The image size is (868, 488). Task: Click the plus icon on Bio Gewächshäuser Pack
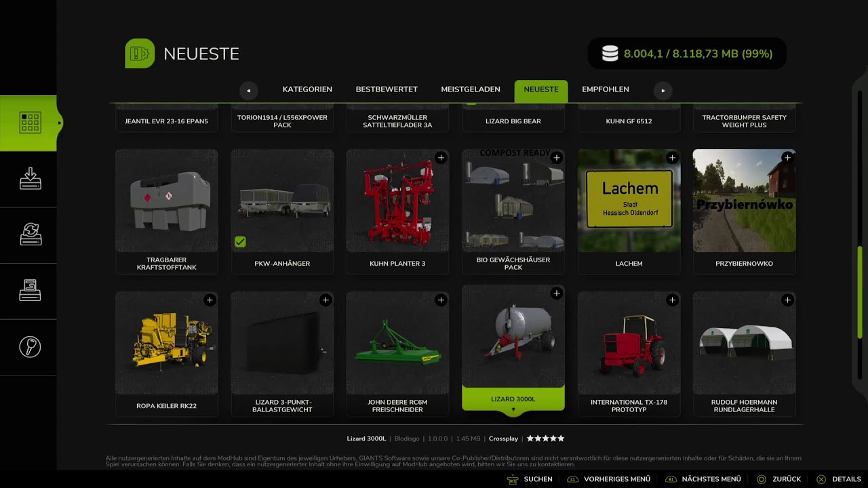(x=556, y=158)
